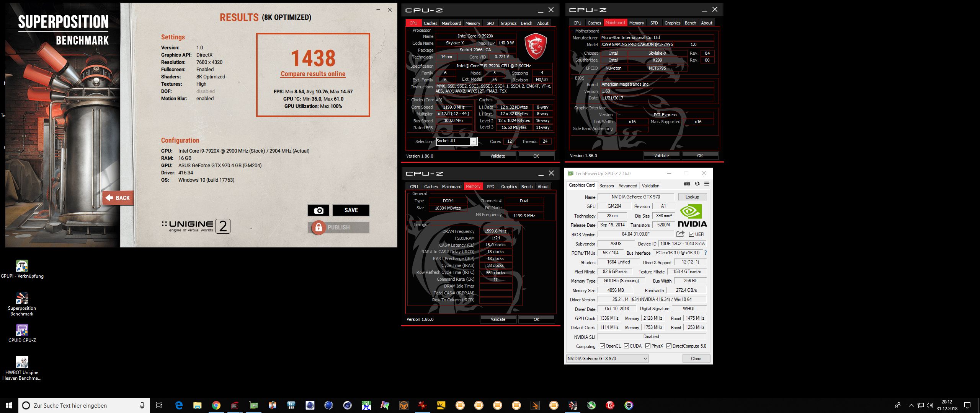The image size is (980, 413).
Task: Show hidden system tray icons
Action: pos(911,405)
